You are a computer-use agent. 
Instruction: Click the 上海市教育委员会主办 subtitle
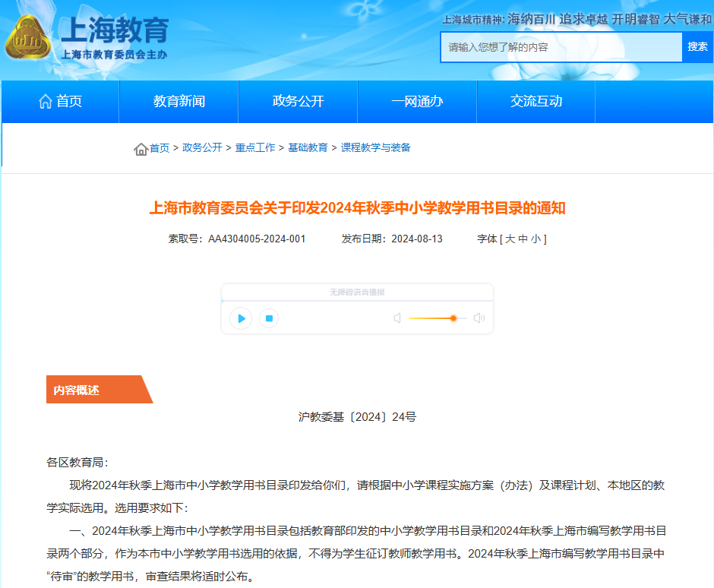click(x=114, y=55)
